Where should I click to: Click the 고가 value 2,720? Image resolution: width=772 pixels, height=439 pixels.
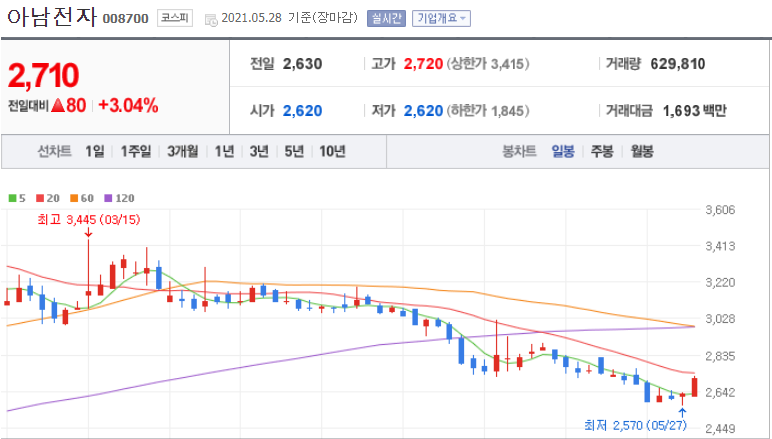[x=423, y=64]
